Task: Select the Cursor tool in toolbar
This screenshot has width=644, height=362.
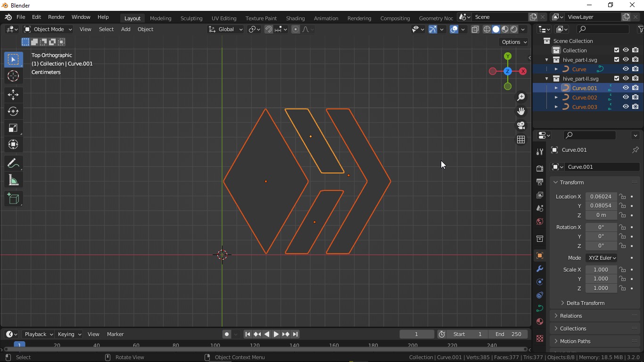Action: point(13,76)
